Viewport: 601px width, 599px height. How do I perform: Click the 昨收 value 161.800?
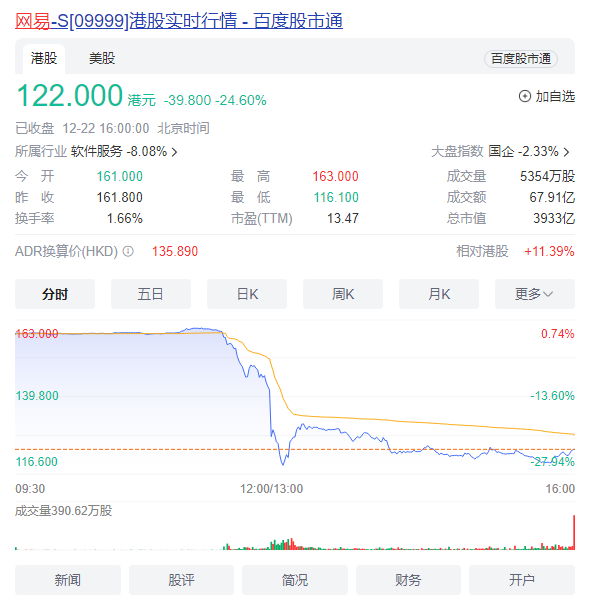point(119,197)
